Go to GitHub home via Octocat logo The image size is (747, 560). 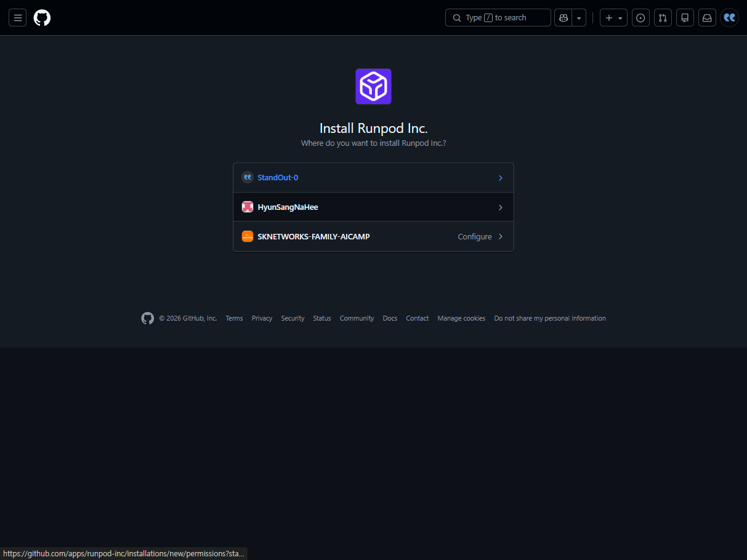pos(42,18)
